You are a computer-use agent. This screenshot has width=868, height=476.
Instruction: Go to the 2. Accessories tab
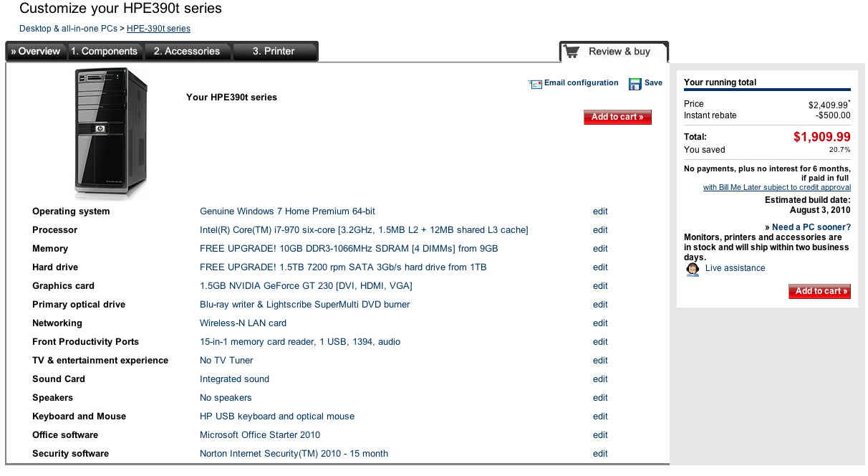pos(187,52)
